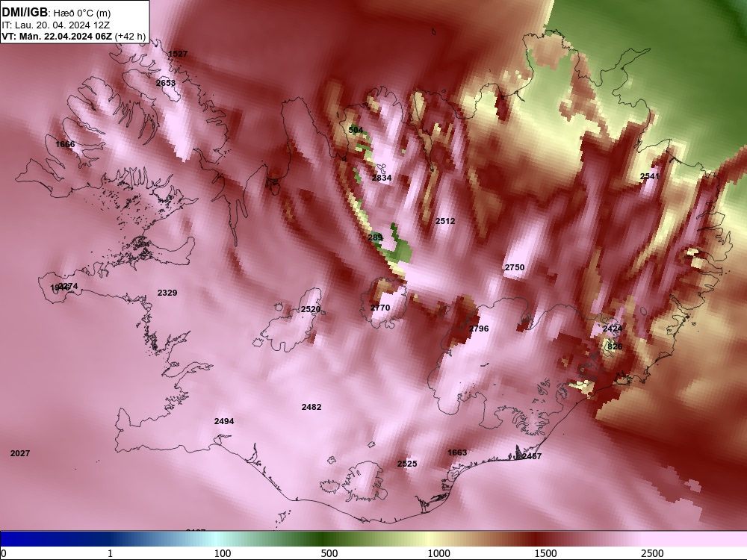Click the legend tick label 500
747x560 pixels.
click(329, 553)
